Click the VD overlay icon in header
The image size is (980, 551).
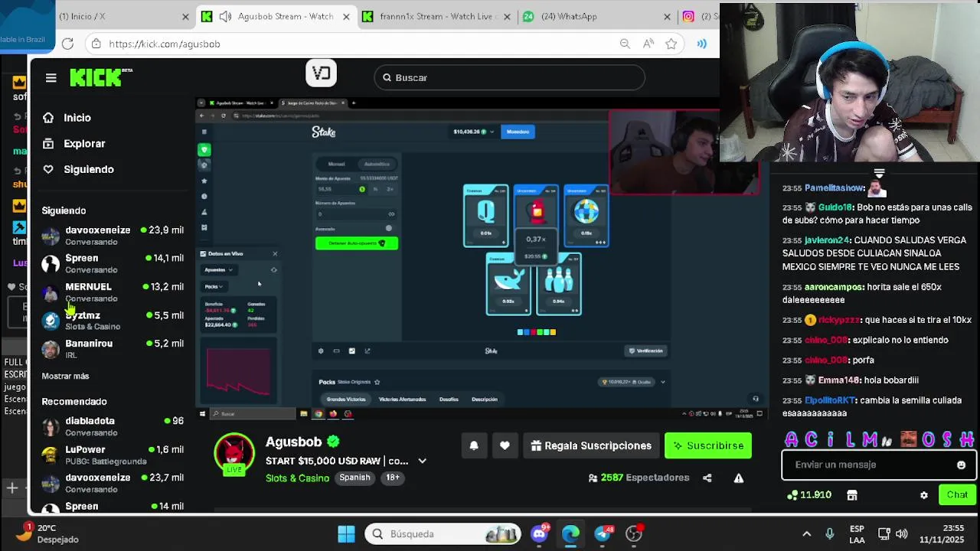[322, 73]
